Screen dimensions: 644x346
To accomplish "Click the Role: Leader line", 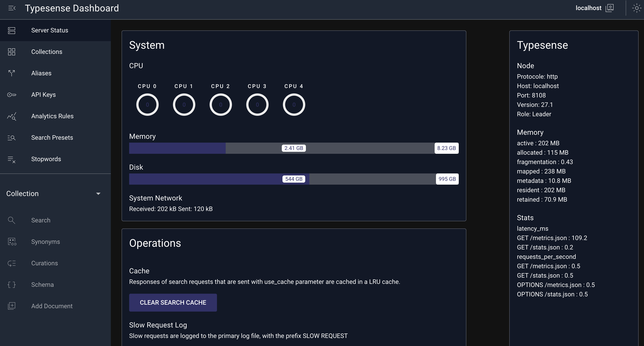I will (534, 114).
